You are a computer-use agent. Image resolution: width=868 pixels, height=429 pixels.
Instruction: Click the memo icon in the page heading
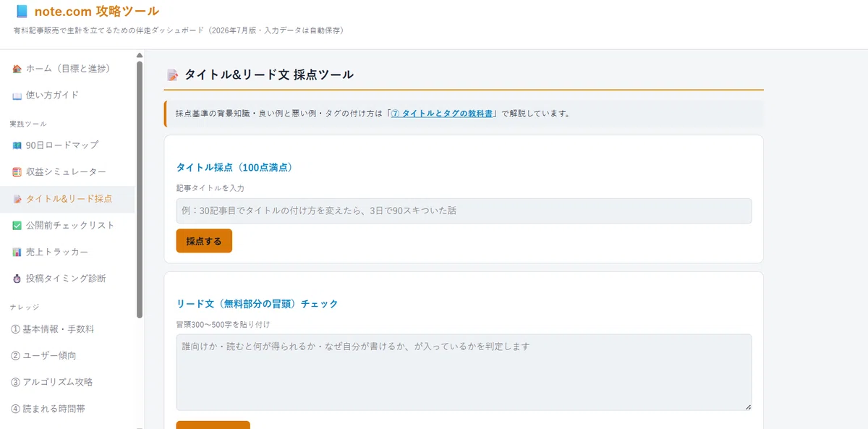[172, 75]
